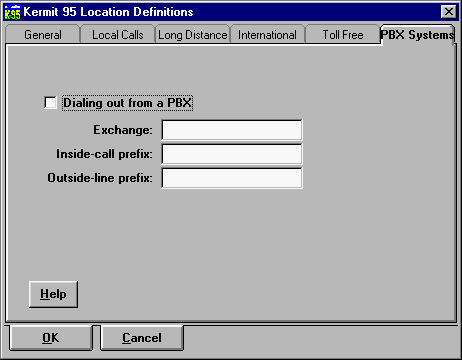Image resolution: width=462 pixels, height=360 pixels.
Task: Select the PBX Systems tab
Action: [417, 34]
